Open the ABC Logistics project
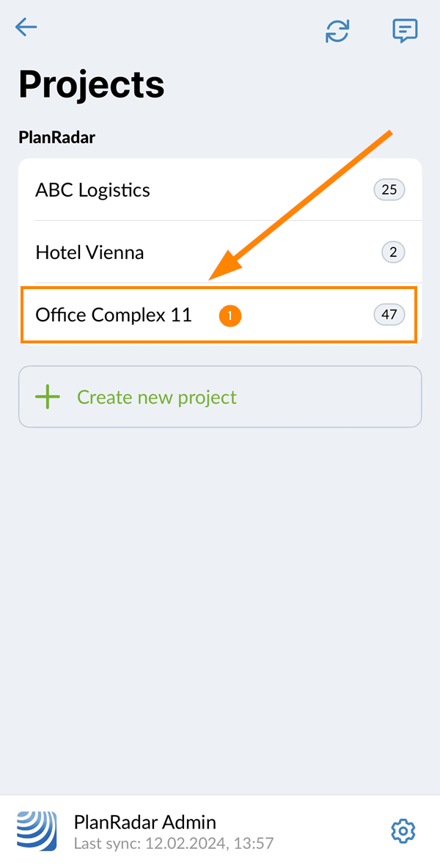This screenshot has width=440, height=868. pos(92,190)
